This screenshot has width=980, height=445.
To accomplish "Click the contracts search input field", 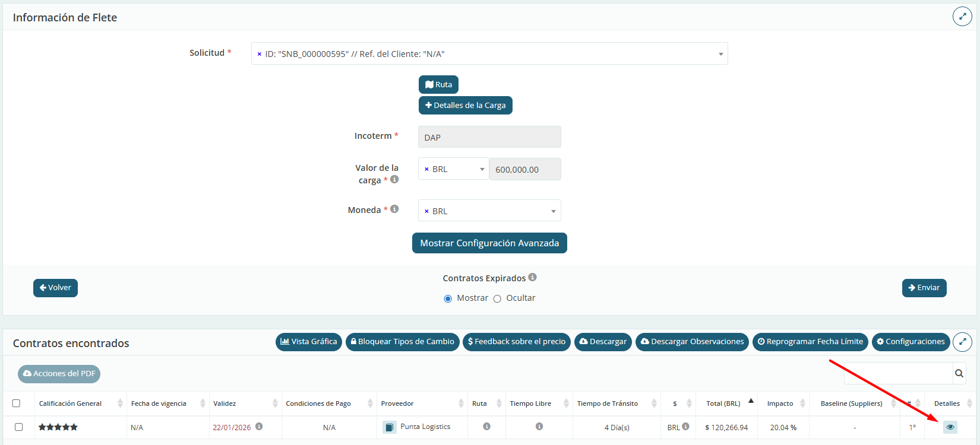I will (897, 373).
